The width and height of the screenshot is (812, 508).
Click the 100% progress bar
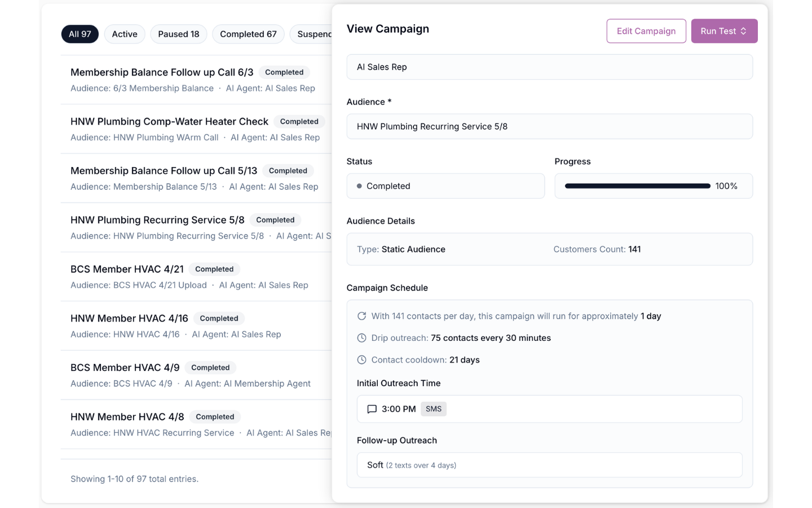[x=637, y=186]
